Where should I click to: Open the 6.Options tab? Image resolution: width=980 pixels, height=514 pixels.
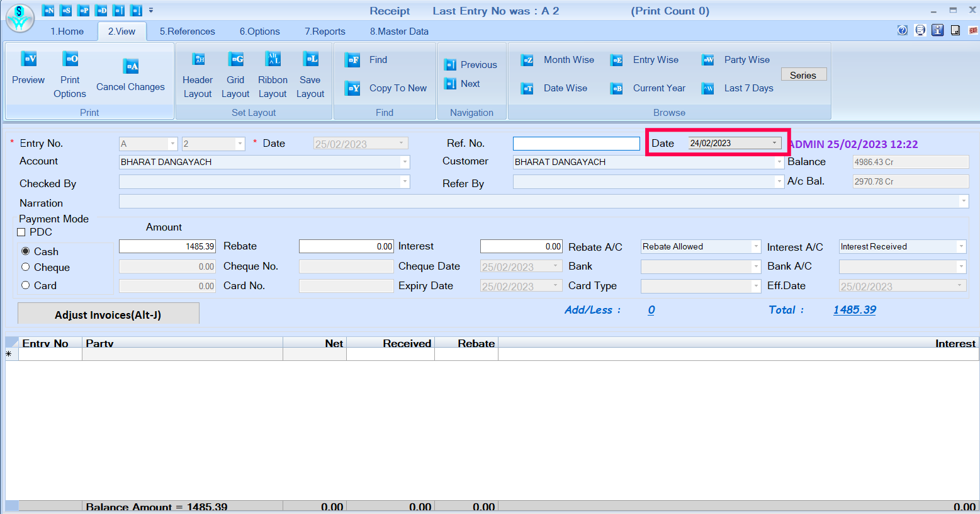[x=259, y=31]
